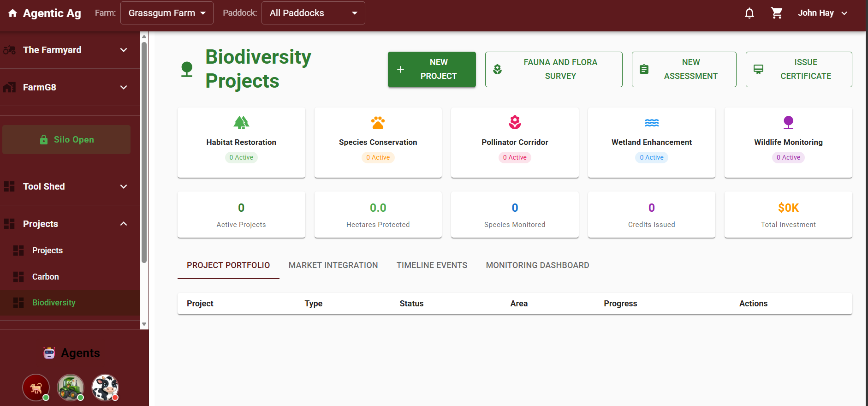Click the Status column header
The height and width of the screenshot is (406, 868).
[411, 304]
